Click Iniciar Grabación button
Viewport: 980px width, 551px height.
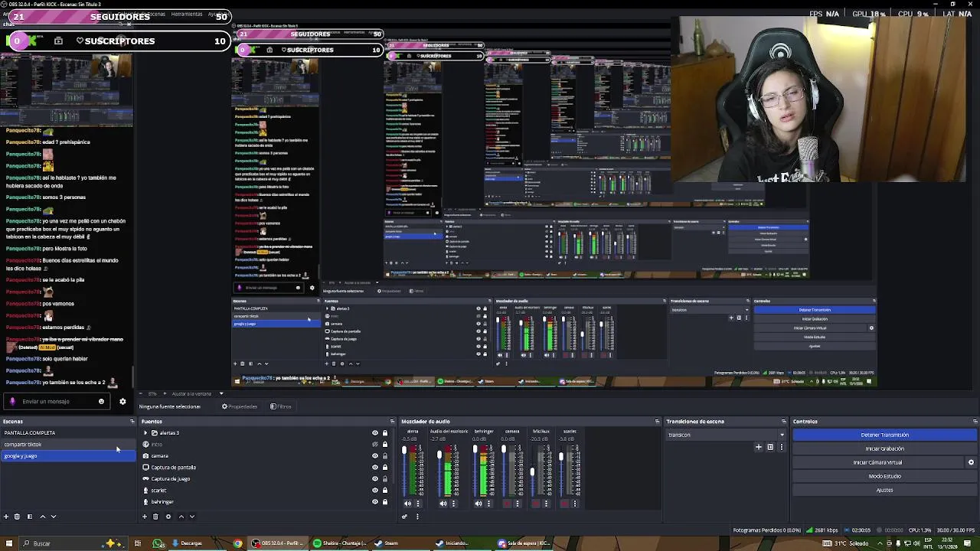coord(884,448)
